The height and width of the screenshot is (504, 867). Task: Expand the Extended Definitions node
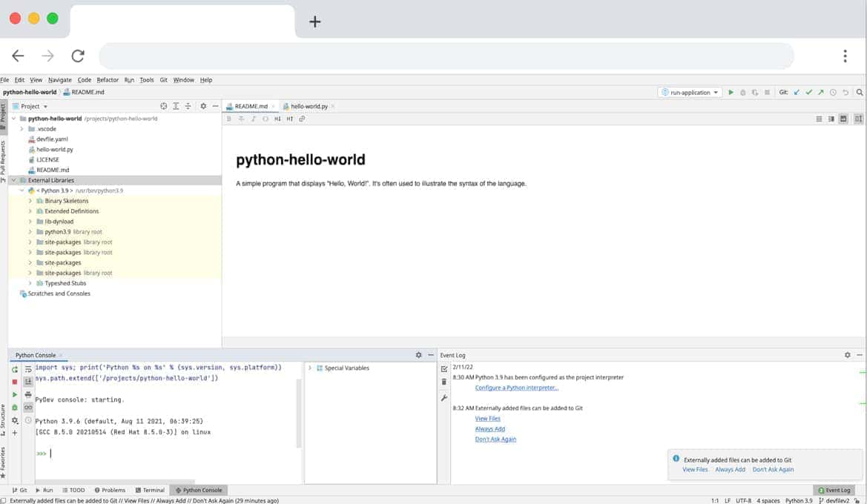(x=30, y=211)
